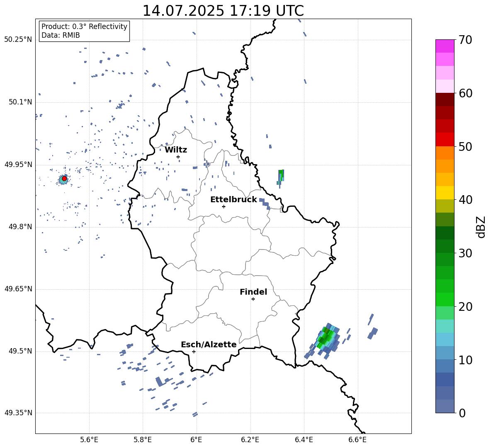
Task: Click the bright green 20-22 dBZ colorbar segment
Action: pyautogui.click(x=445, y=299)
